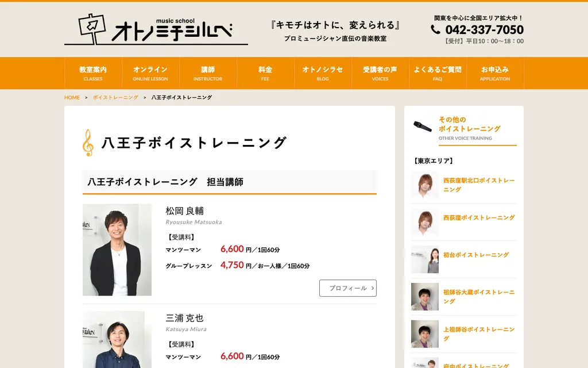Viewport: 588px width, 368px height.
Task: Click the name 三浦 克也
Action: (184, 318)
